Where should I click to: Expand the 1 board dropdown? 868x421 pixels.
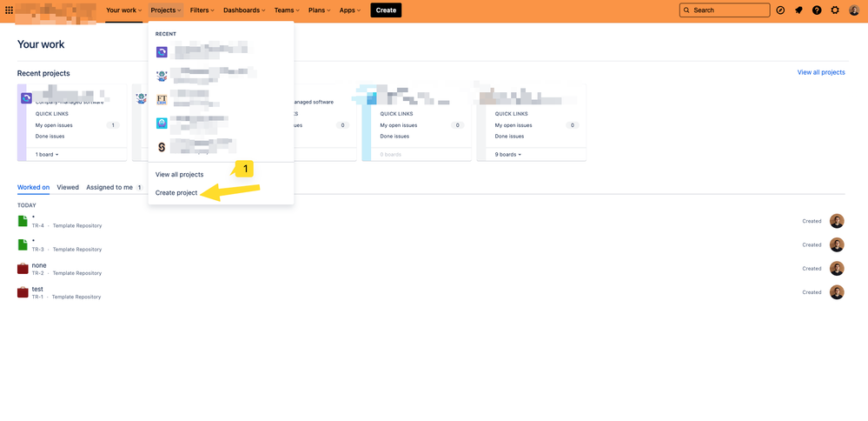(47, 155)
